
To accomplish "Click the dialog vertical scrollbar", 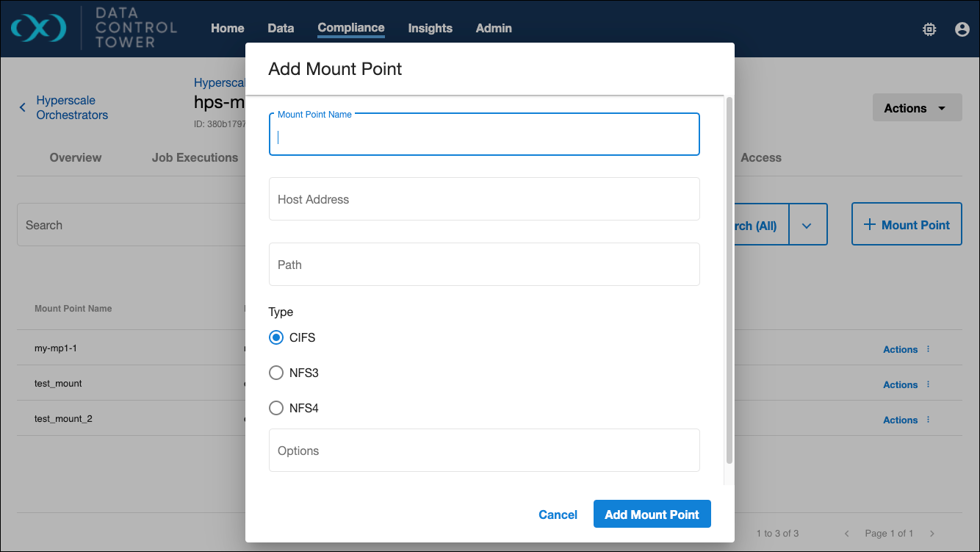I will [729, 279].
